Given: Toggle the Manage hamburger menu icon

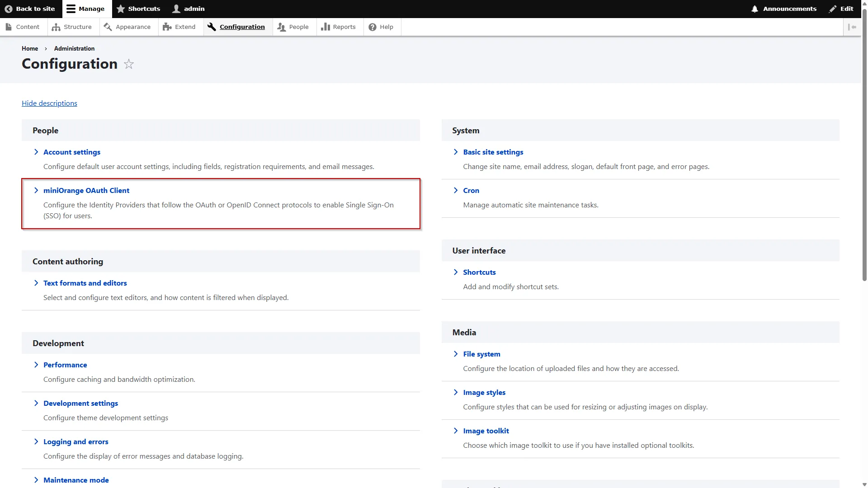Looking at the screenshot, I should point(71,9).
